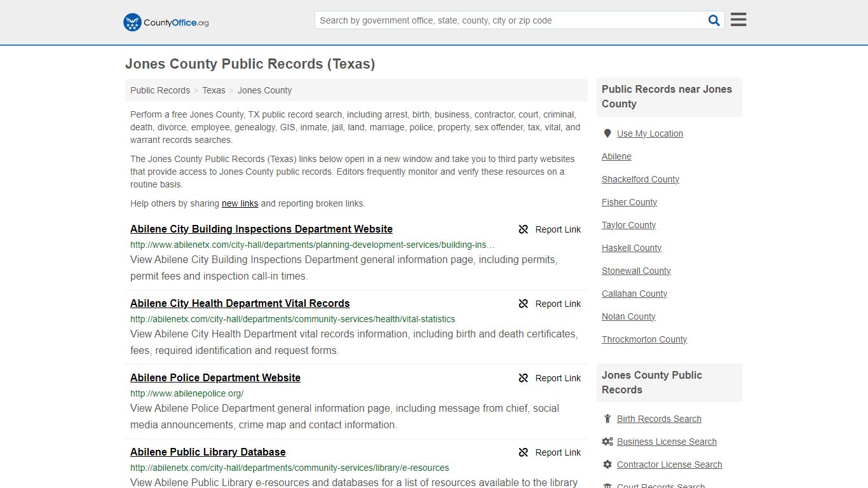The image size is (868, 488).
Task: Open Throckmorton County records
Action: tap(644, 339)
